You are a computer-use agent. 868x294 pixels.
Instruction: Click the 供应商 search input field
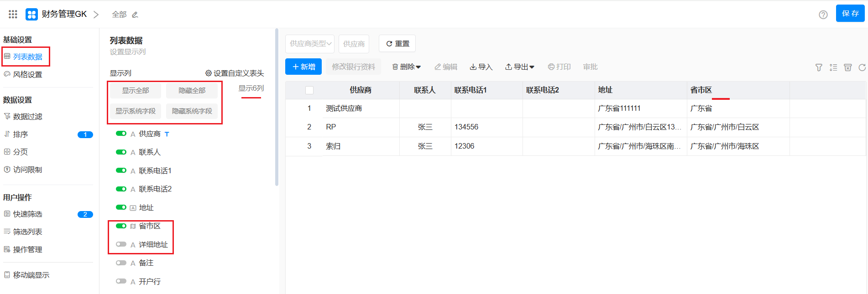pos(354,44)
